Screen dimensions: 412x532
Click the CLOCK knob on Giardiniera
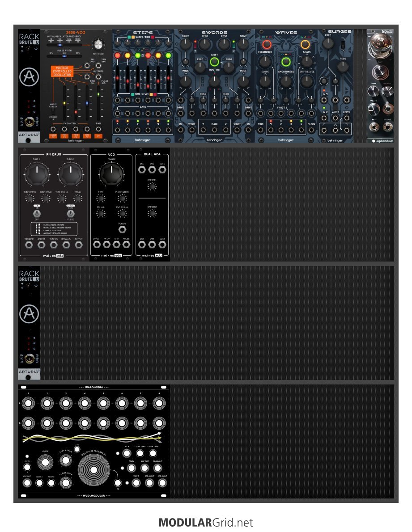tap(45, 462)
